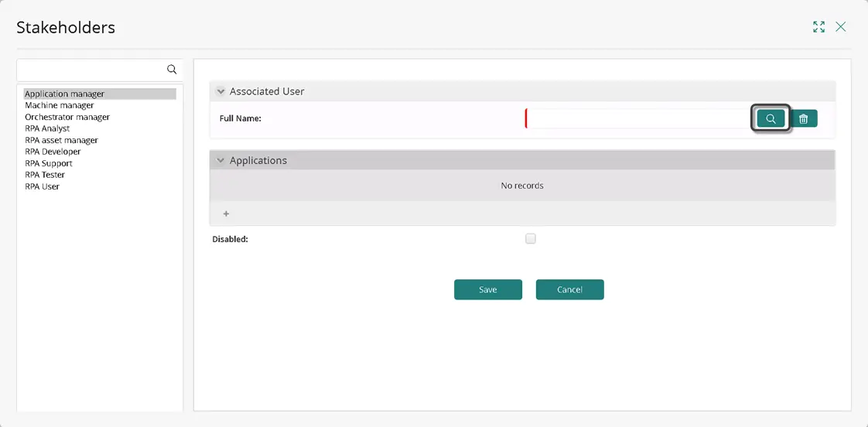
Task: Choose RPA Analyst from the list
Action: click(x=47, y=128)
